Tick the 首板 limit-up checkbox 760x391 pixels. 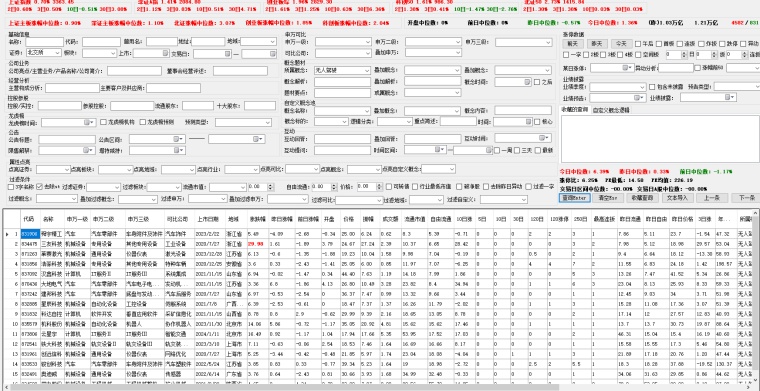[659, 44]
